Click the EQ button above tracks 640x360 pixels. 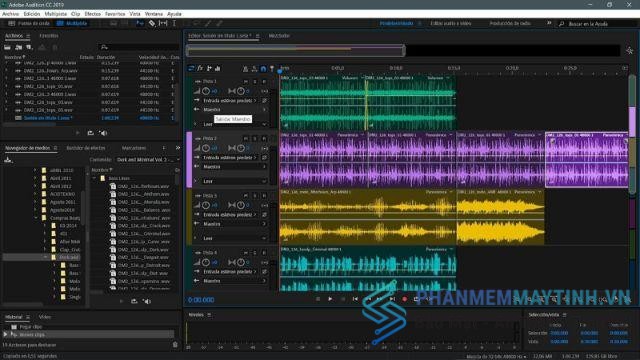click(x=218, y=69)
